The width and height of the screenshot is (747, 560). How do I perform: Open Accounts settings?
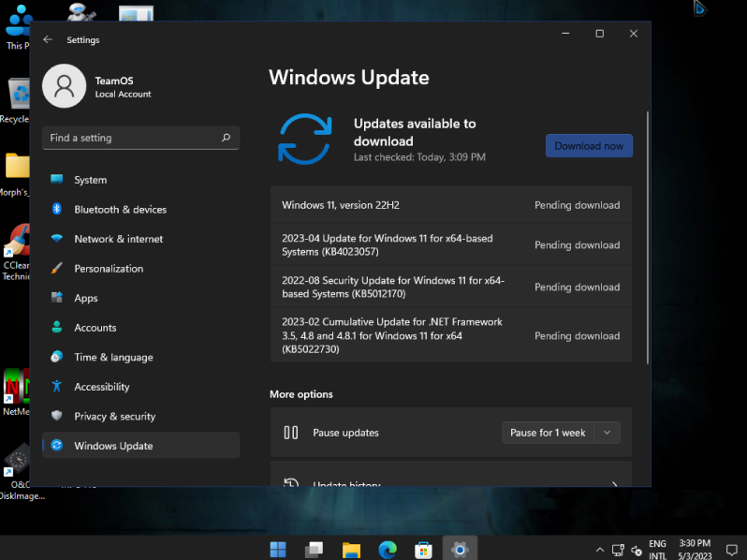tap(140, 328)
